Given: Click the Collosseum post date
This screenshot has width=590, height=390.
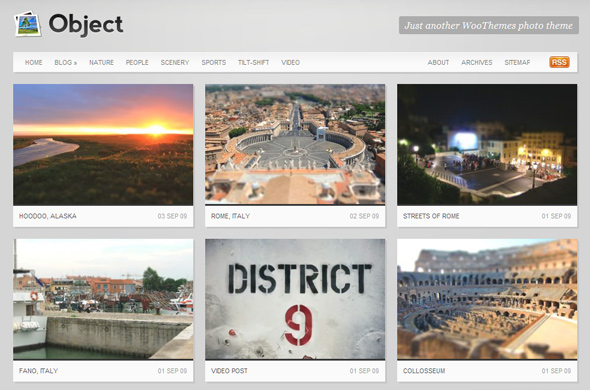Looking at the screenshot, I should click(x=556, y=371).
